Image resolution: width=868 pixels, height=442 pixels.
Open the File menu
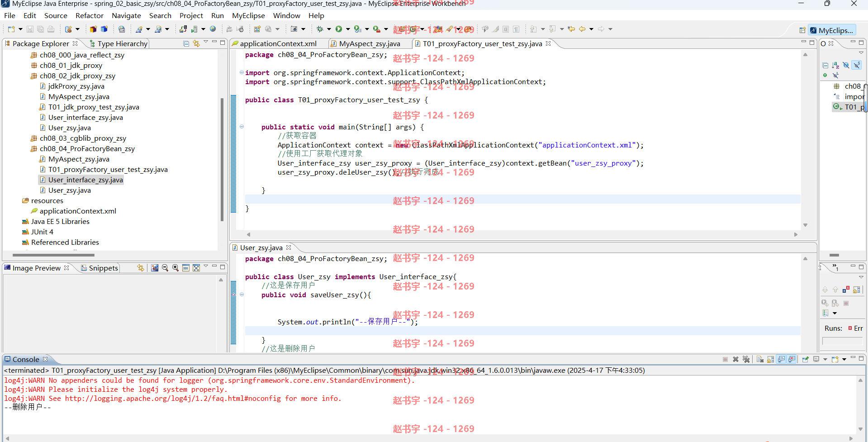point(9,15)
